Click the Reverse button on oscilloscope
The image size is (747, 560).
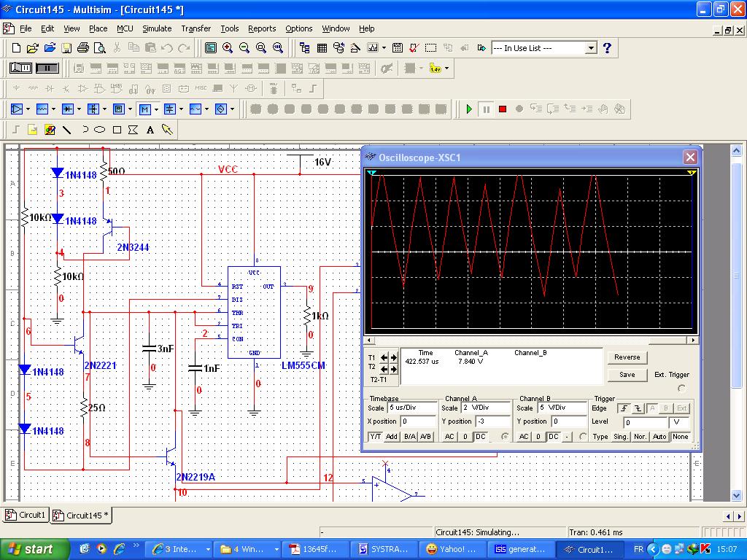tap(627, 357)
